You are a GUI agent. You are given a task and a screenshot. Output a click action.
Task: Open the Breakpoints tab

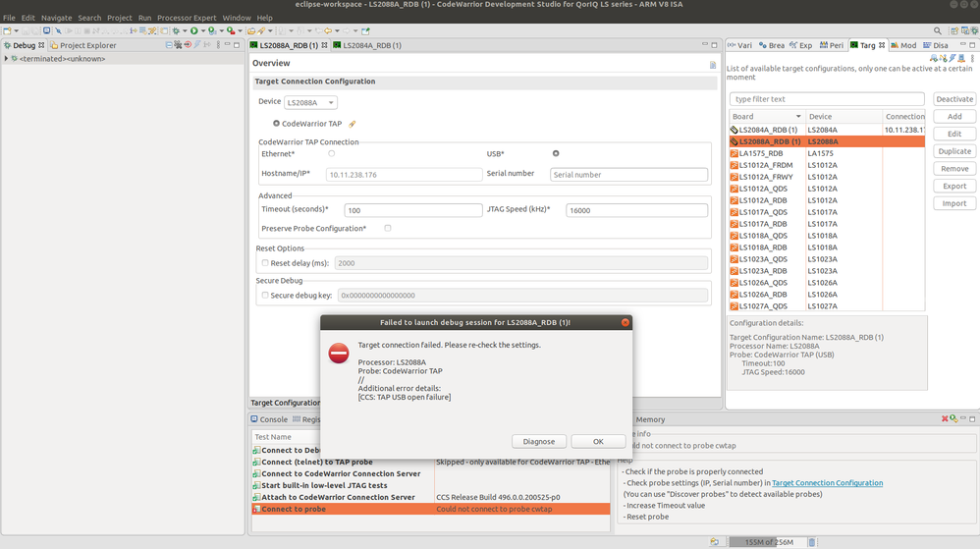pyautogui.click(x=772, y=45)
